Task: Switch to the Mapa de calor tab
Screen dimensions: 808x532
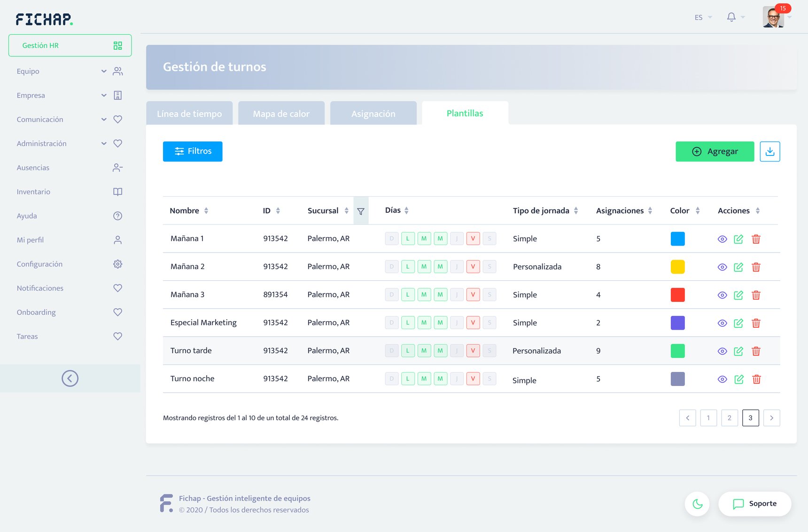Action: coord(281,114)
